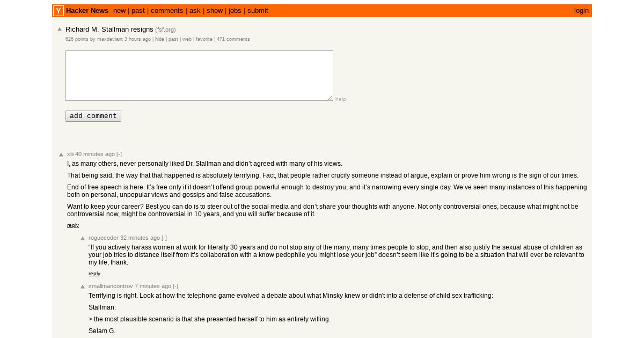644x338 pixels.
Task: Upvote smallmancontrov's comment
Action: pos(83,286)
